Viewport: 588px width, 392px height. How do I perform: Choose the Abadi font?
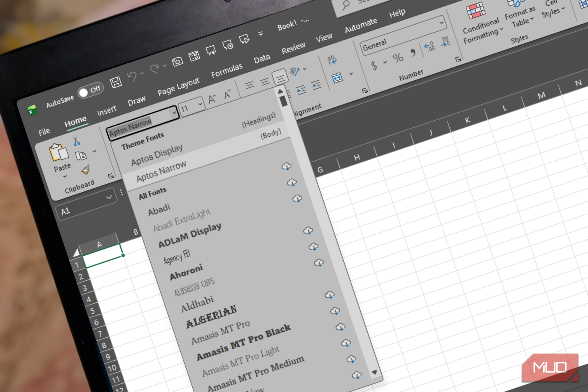159,210
